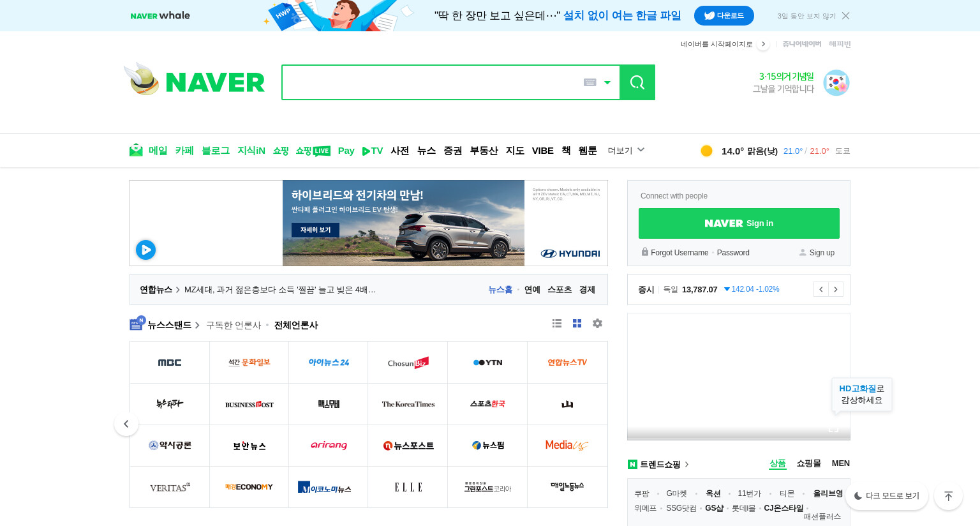Click the Forgot Username link
980x526 pixels.
[679, 253]
